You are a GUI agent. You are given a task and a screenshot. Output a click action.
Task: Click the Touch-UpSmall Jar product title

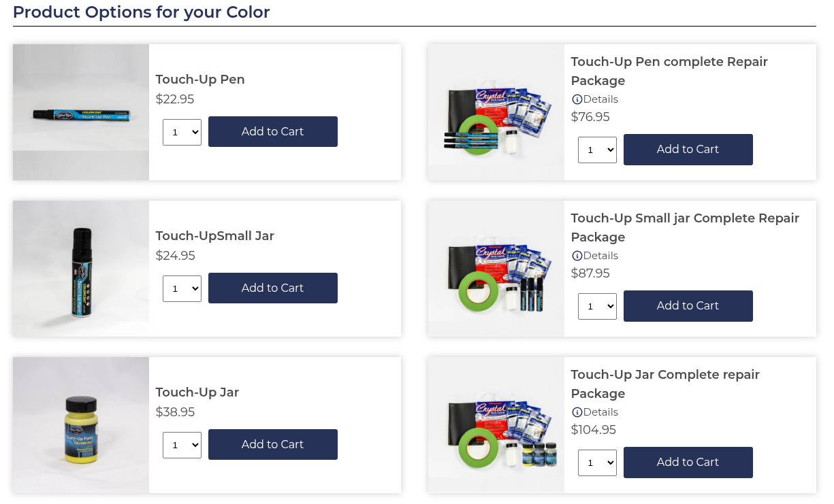click(214, 236)
